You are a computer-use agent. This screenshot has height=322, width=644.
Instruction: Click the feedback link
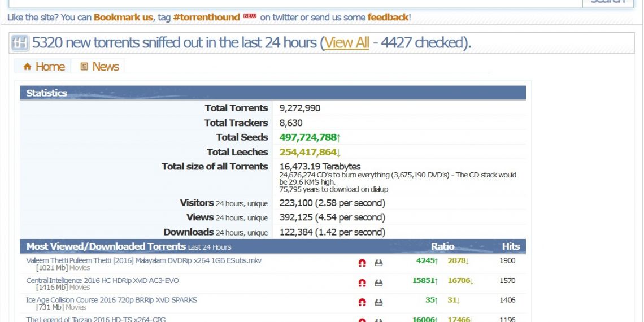[x=388, y=18]
